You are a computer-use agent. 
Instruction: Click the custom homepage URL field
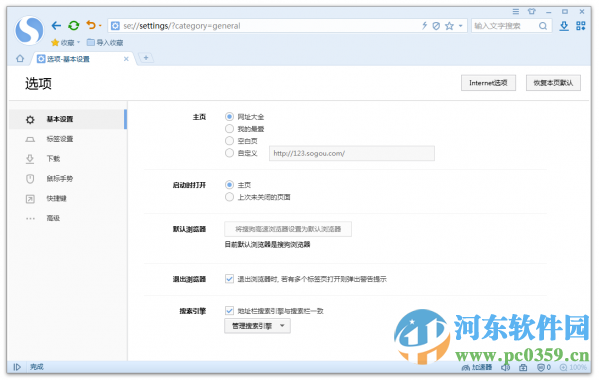pyautogui.click(x=352, y=153)
